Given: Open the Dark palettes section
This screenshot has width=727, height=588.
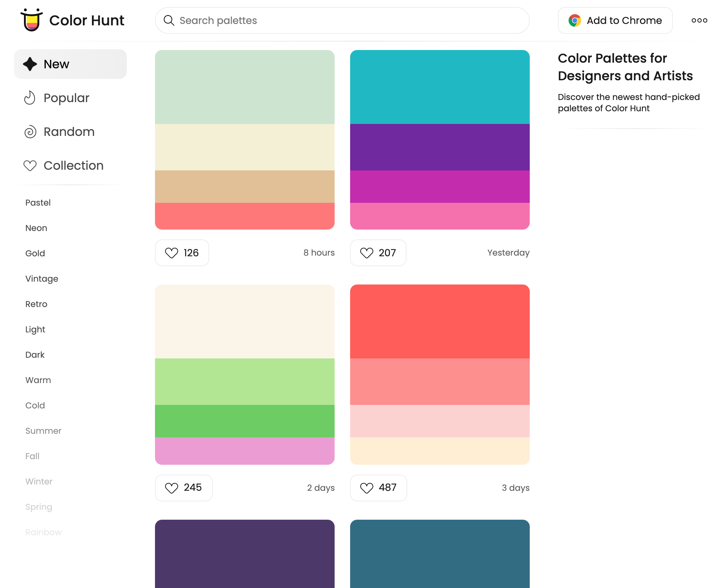Looking at the screenshot, I should click(35, 355).
